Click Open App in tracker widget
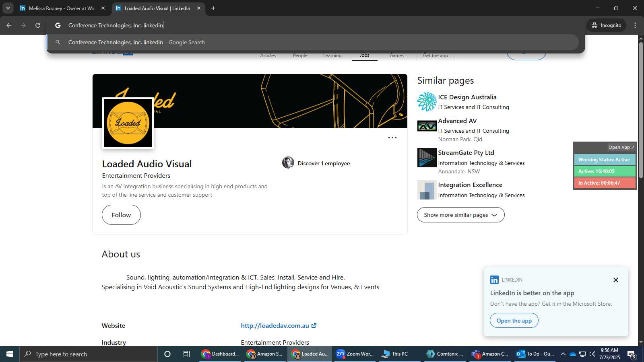Screen dimensions: 644x362 click(621, 147)
